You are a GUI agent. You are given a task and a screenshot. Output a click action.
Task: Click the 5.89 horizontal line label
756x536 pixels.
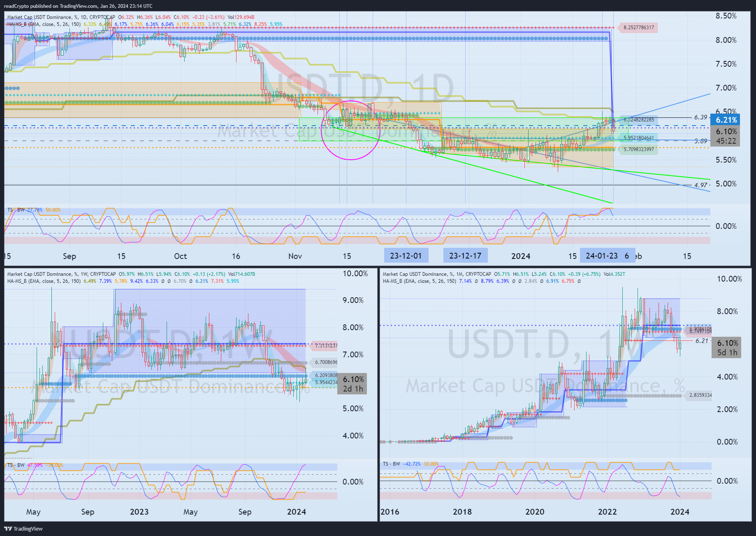coord(700,141)
